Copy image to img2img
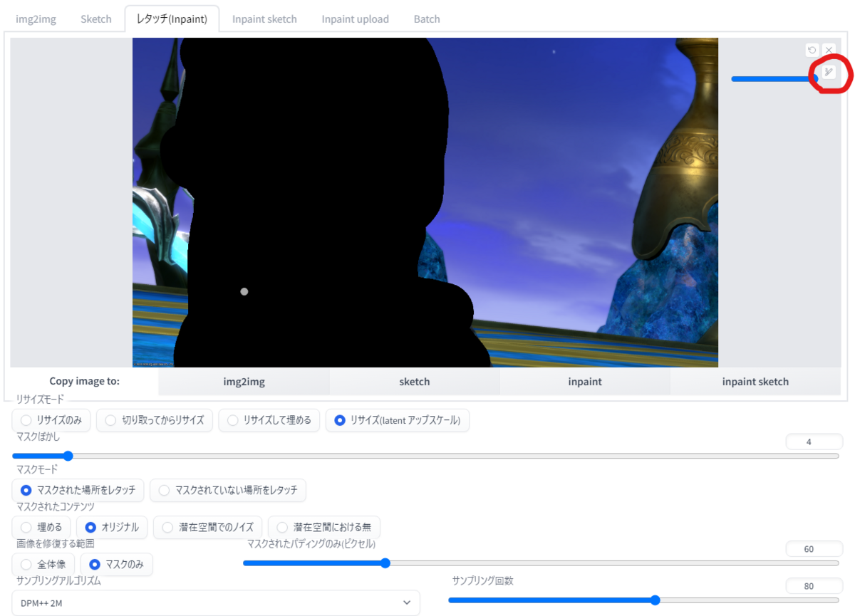This screenshot has width=855, height=616. (244, 382)
